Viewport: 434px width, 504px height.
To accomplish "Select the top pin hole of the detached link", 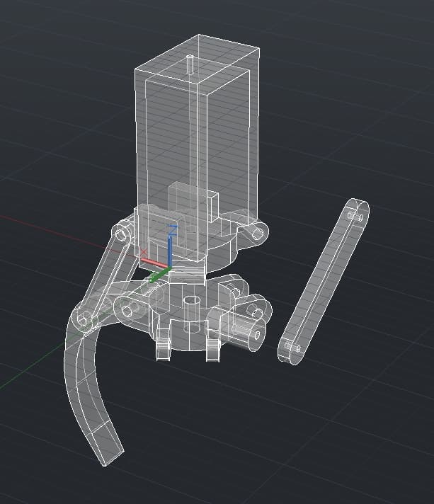I will [355, 217].
